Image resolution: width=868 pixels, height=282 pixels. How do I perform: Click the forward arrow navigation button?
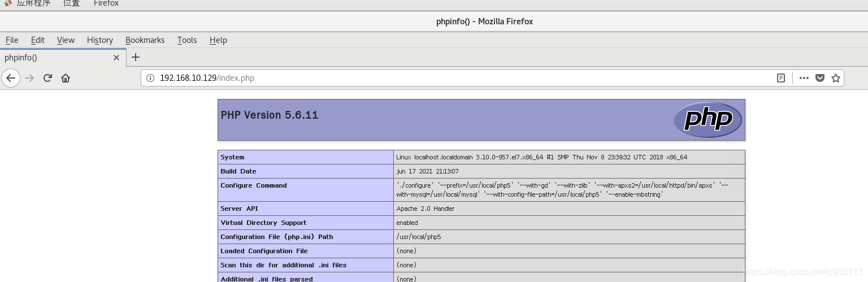[x=30, y=78]
